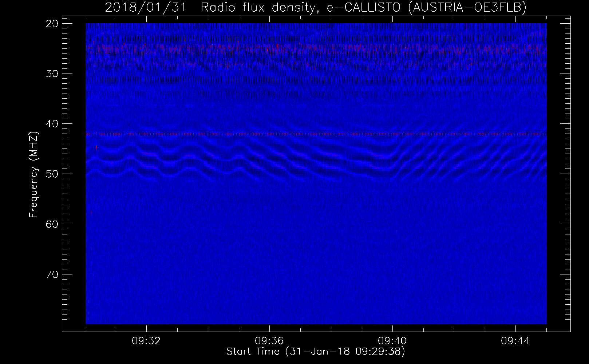Click the frequency tick label '60'
This screenshot has height=364, width=589.
click(52, 224)
